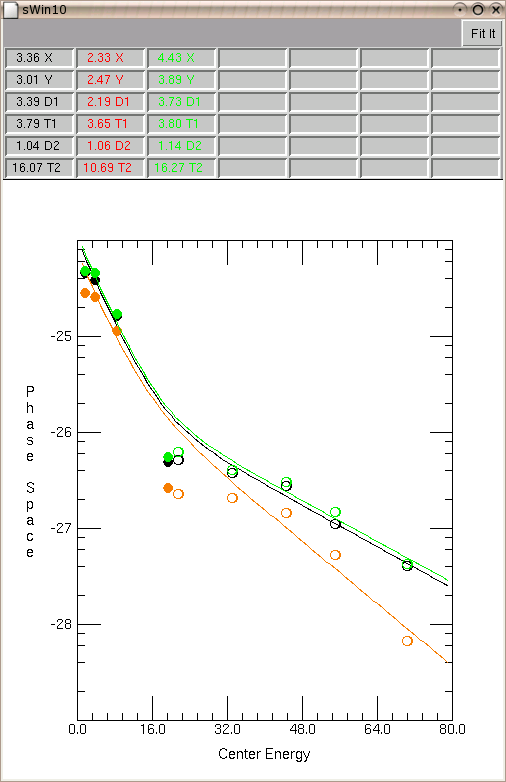
Task: Click the Fit It button
Action: click(482, 33)
